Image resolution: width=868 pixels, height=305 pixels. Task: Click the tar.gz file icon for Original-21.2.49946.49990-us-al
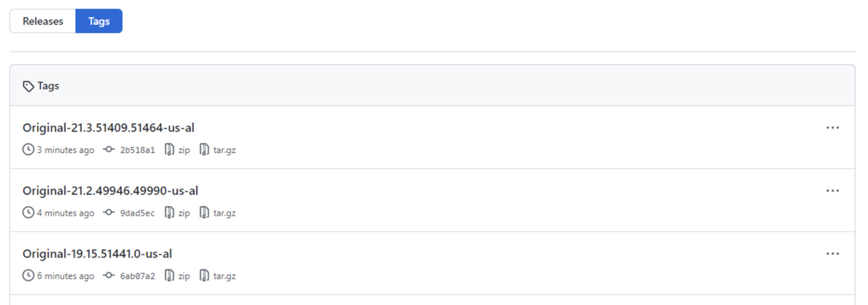pos(204,213)
